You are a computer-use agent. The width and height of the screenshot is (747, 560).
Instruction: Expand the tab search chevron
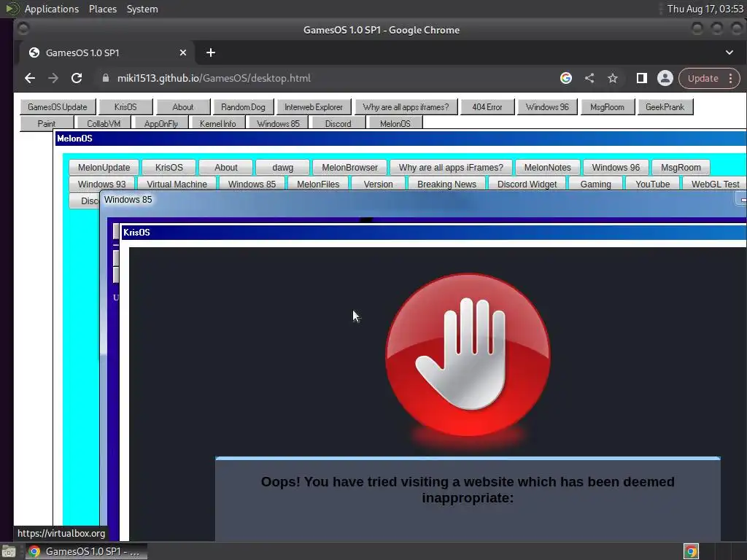(x=729, y=52)
